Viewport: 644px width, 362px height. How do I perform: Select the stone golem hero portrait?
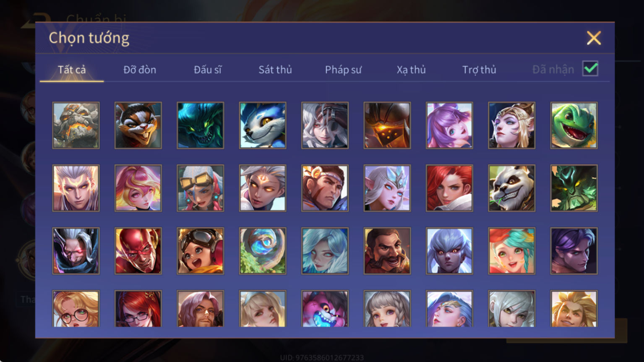76,125
